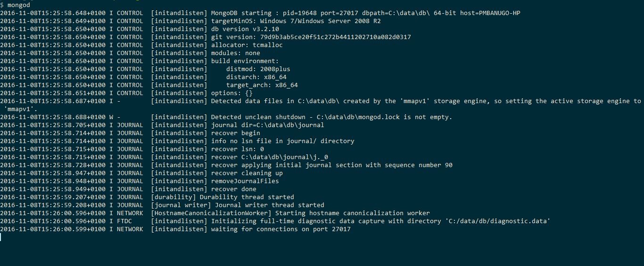Click the "modules: none" log entry
The image size is (644, 266).
(x=235, y=53)
